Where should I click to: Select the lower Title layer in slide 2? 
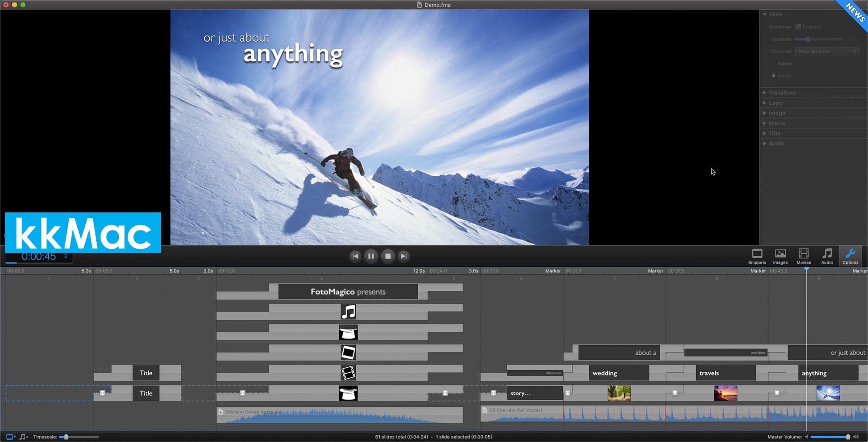coord(146,393)
